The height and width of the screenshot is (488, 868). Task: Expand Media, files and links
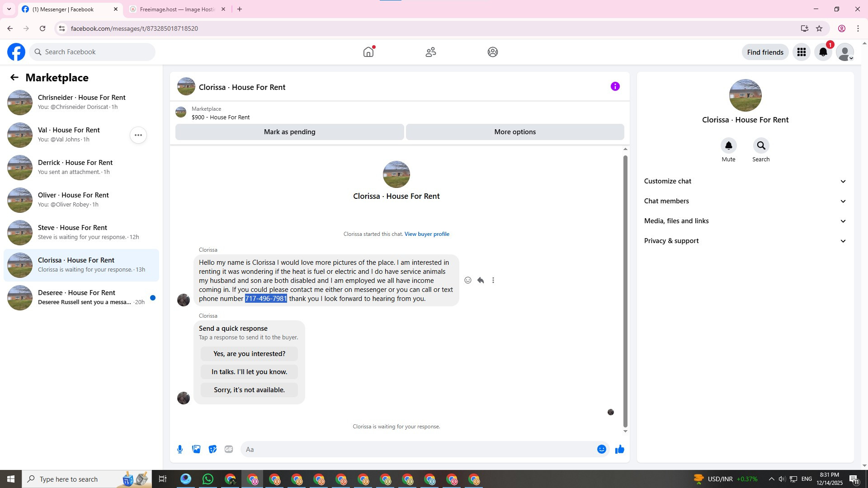coord(745,221)
